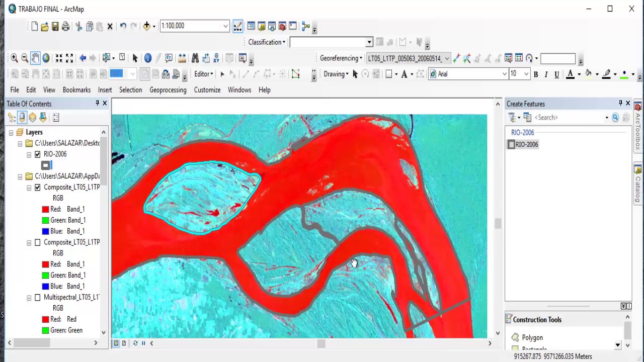Open the georeferencing layer LT05_L1TP dropdown
This screenshot has height=362, width=644.
tap(446, 58)
